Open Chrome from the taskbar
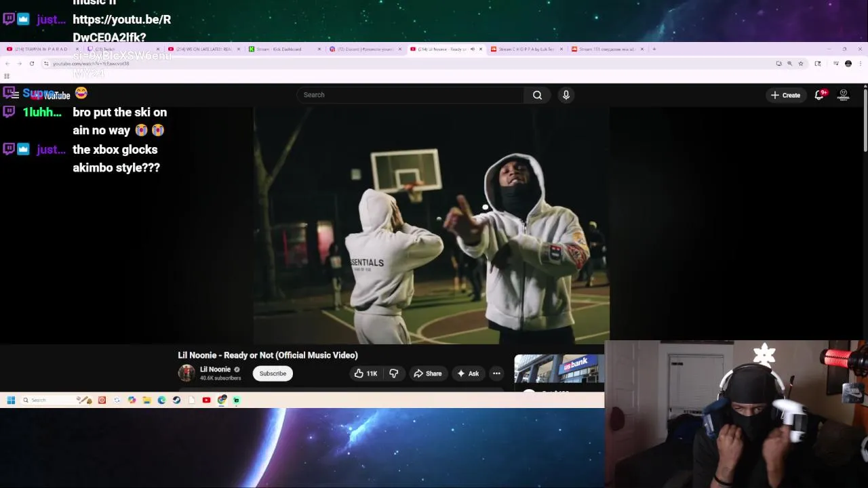 222,400
